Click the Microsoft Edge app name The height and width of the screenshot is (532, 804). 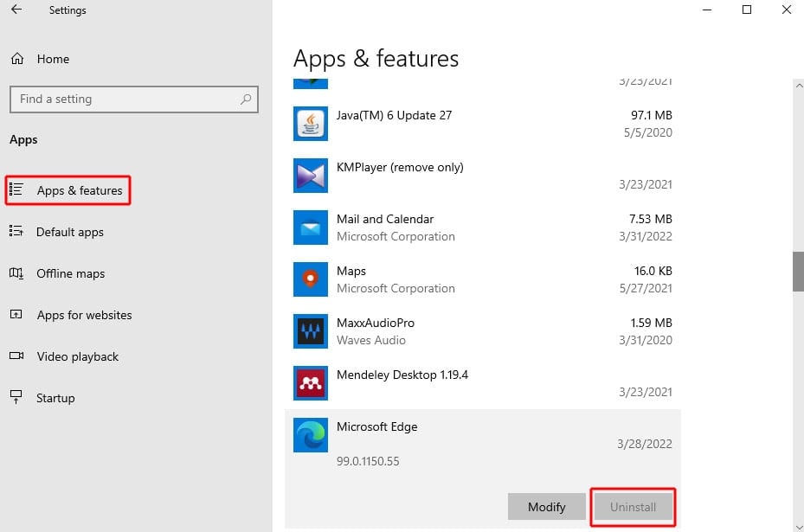tap(376, 426)
